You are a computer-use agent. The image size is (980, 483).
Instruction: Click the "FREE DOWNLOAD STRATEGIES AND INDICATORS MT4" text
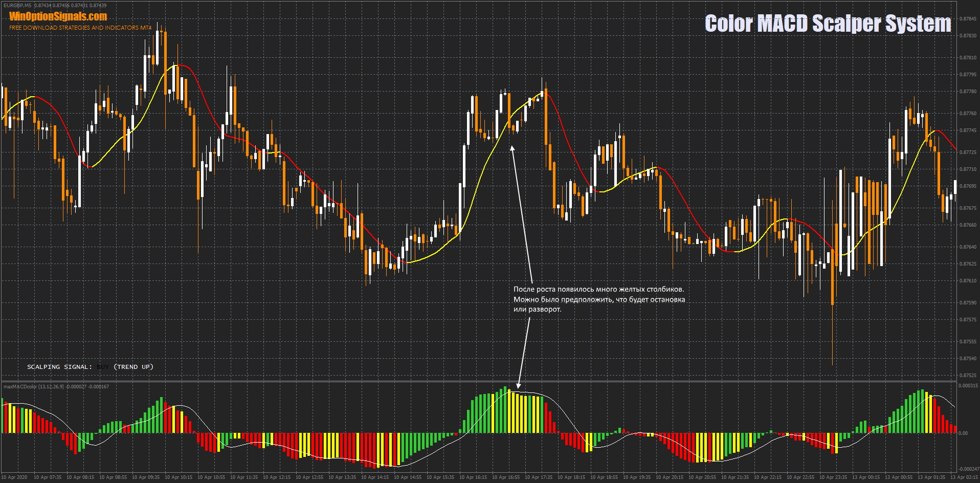80,28
